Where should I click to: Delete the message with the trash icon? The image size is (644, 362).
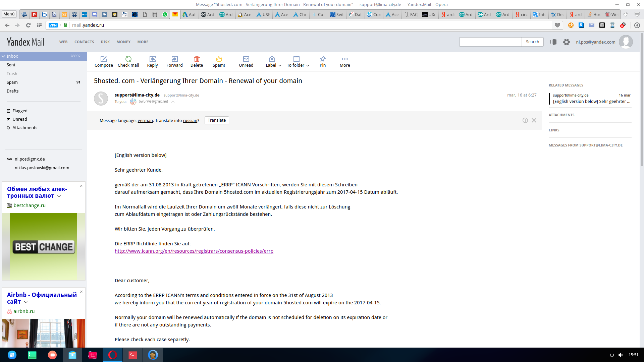[x=197, y=59]
